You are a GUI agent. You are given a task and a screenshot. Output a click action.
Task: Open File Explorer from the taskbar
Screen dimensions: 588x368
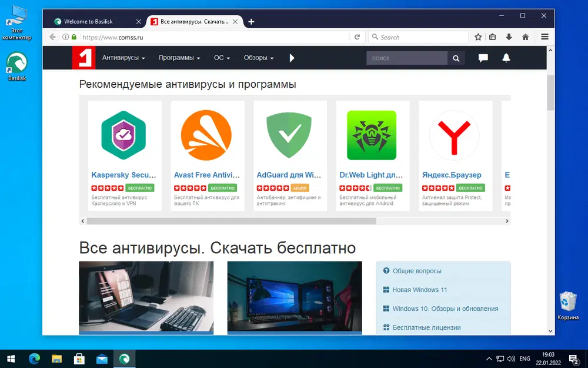pyautogui.click(x=56, y=359)
